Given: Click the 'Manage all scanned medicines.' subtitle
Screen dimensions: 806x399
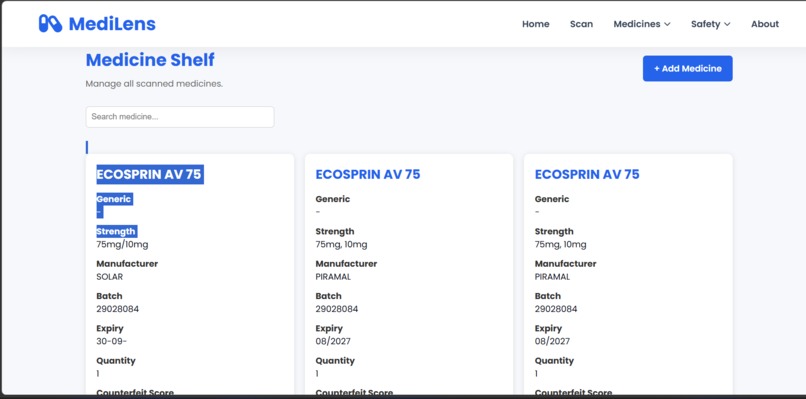Looking at the screenshot, I should [x=154, y=83].
